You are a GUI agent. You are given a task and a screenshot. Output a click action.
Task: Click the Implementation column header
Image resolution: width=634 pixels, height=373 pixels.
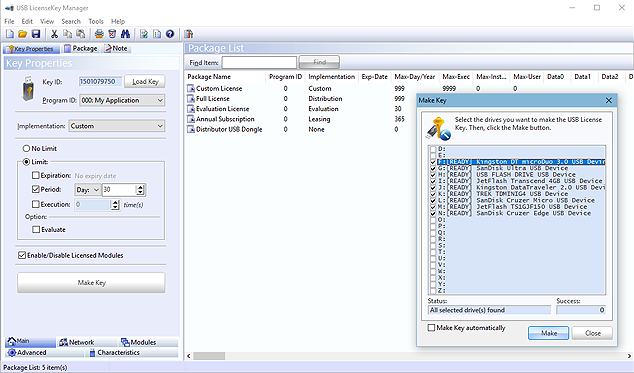click(x=331, y=76)
